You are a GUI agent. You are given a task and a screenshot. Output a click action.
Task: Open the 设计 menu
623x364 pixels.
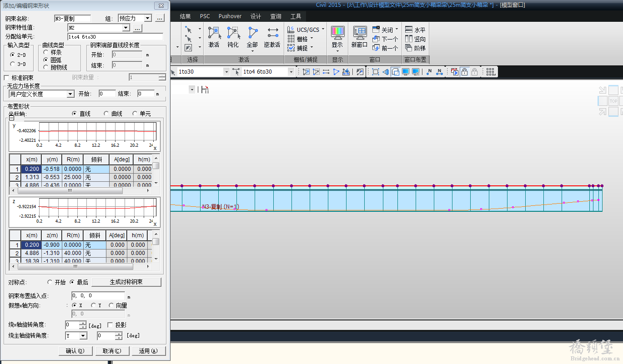256,16
